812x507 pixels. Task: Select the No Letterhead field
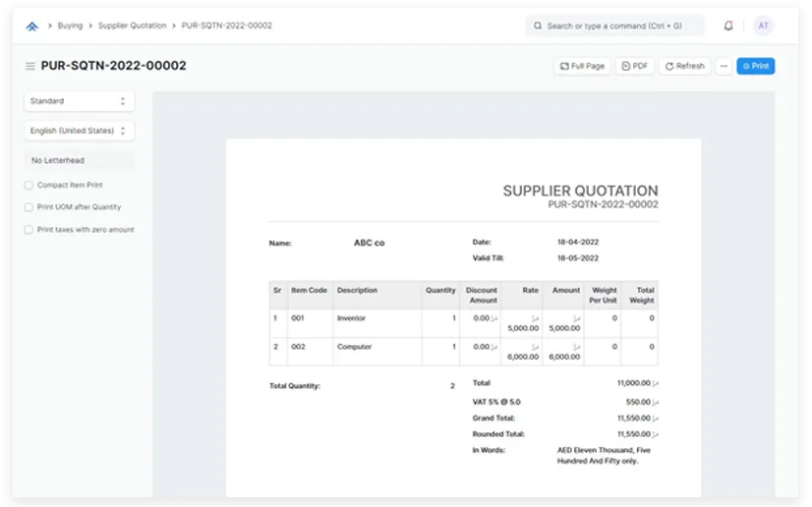pos(79,160)
